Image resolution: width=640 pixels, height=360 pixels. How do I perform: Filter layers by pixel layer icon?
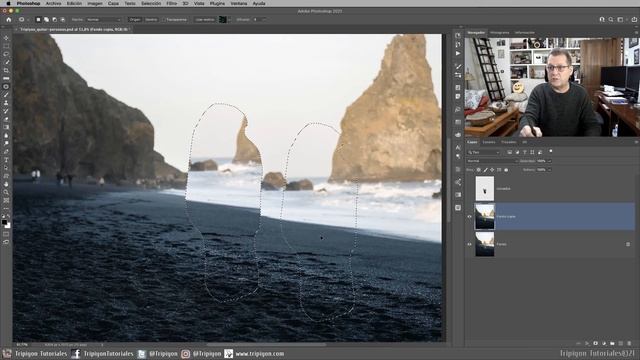(510, 152)
